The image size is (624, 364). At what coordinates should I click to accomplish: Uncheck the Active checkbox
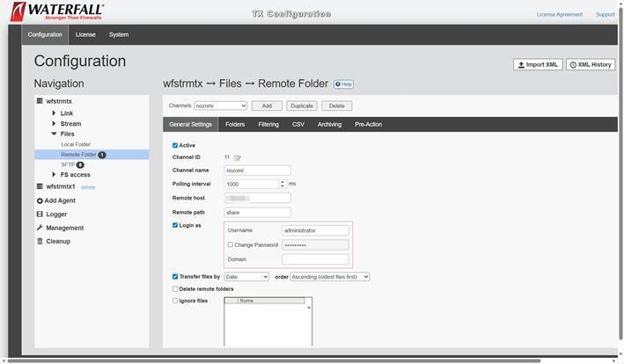tap(175, 145)
